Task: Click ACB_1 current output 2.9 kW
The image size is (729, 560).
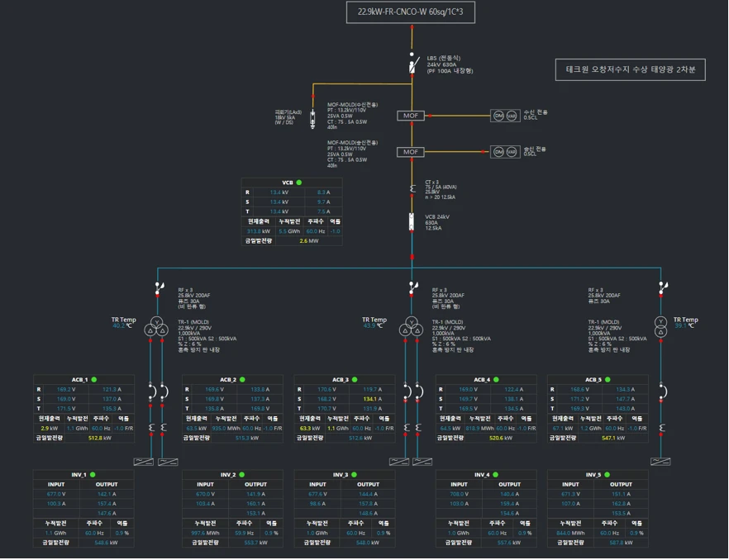Action: [x=49, y=428]
